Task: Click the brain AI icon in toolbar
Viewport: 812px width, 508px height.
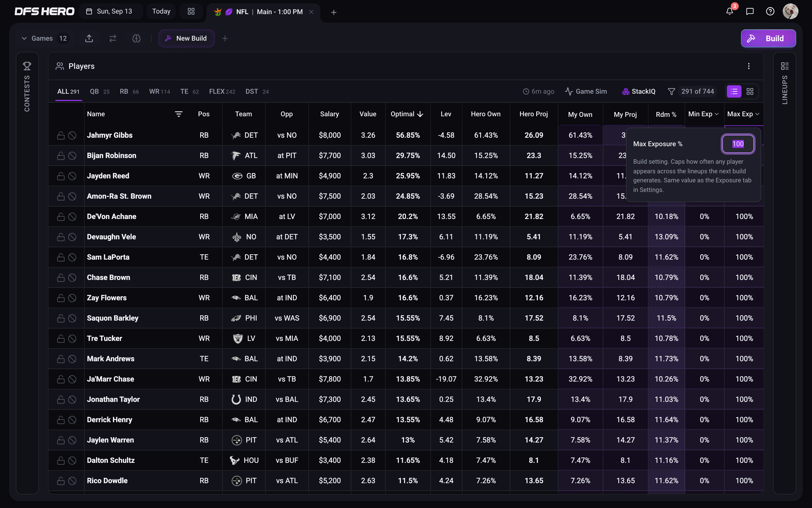Action: tap(136, 38)
